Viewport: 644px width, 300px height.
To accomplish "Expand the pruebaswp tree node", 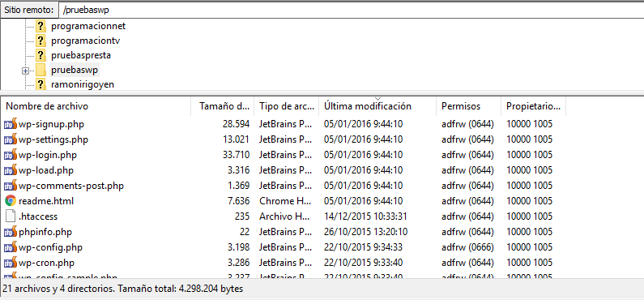I will tap(25, 71).
